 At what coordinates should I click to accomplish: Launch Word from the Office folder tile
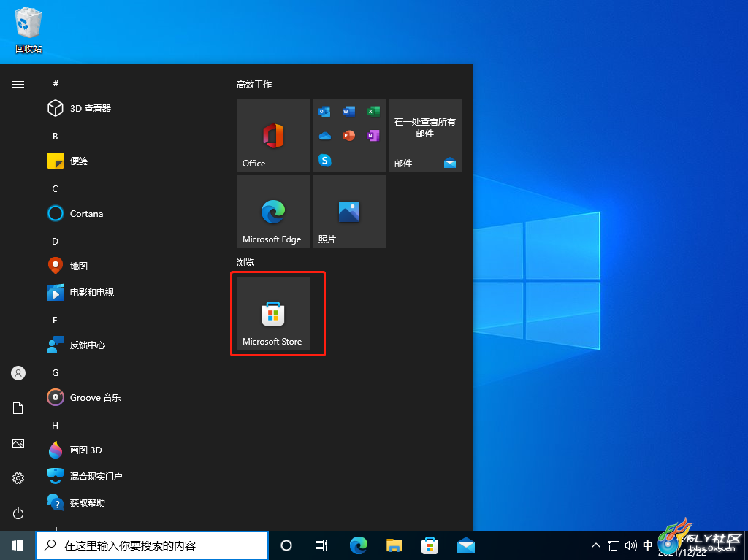(x=348, y=112)
